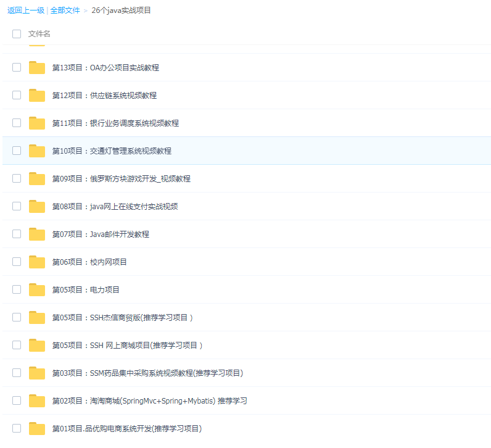Toggle the select-all checkbox beside 文件名

17,34
